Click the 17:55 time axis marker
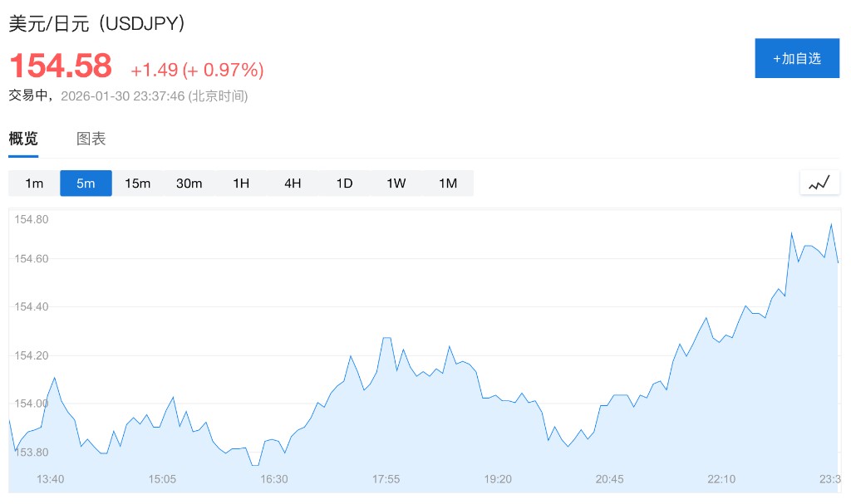Viewport: 851px width, 504px height. point(386,479)
